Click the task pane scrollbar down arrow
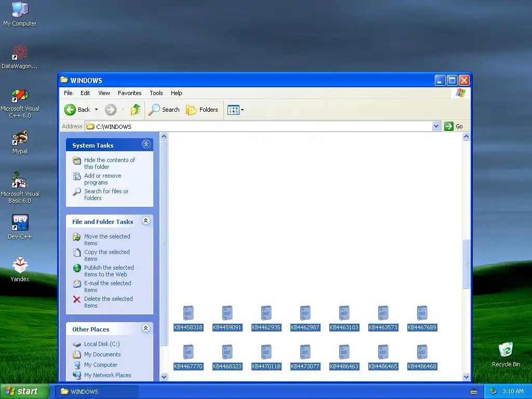 coord(164,377)
